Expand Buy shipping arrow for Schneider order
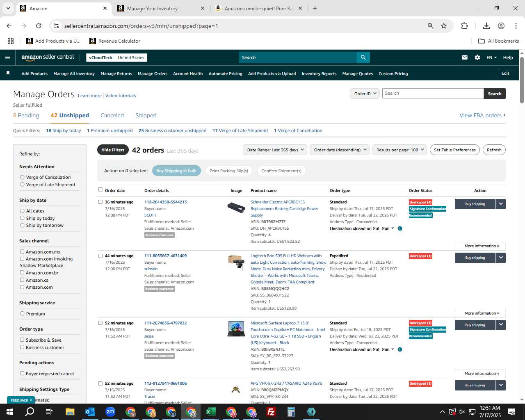This screenshot has height=420, width=525. pos(501,204)
